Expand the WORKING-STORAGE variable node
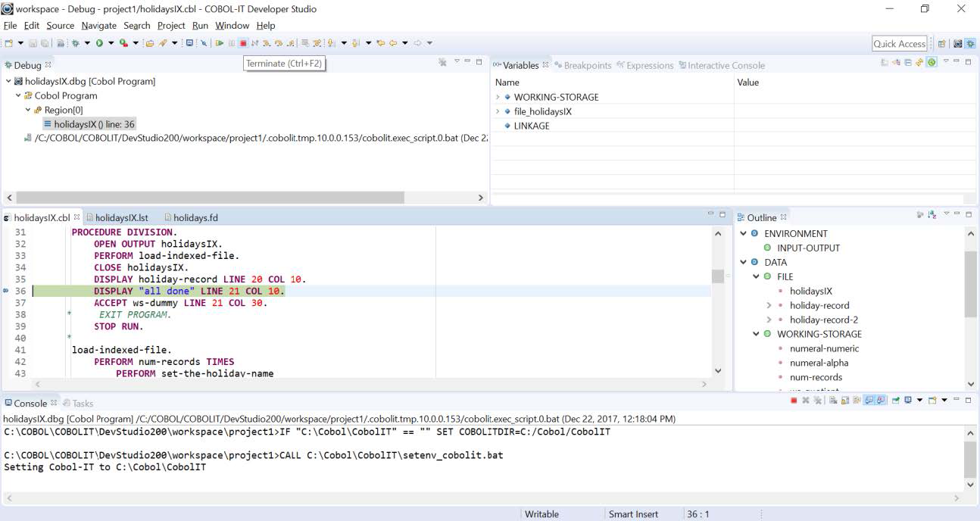 (x=498, y=97)
